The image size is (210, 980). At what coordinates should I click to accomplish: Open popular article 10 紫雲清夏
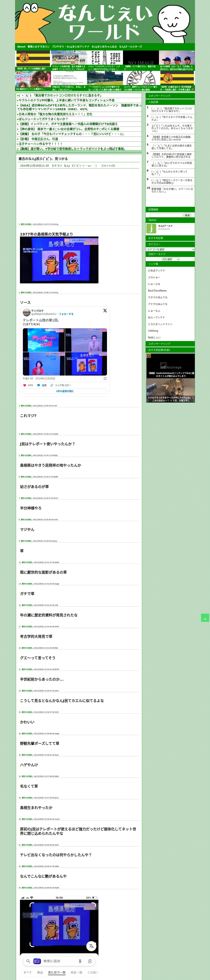(x=172, y=190)
